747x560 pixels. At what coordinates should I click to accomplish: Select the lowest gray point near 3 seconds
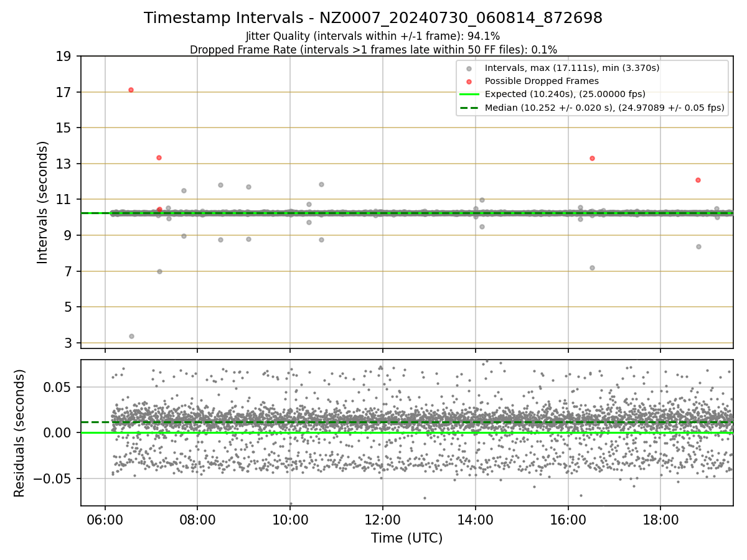(131, 336)
